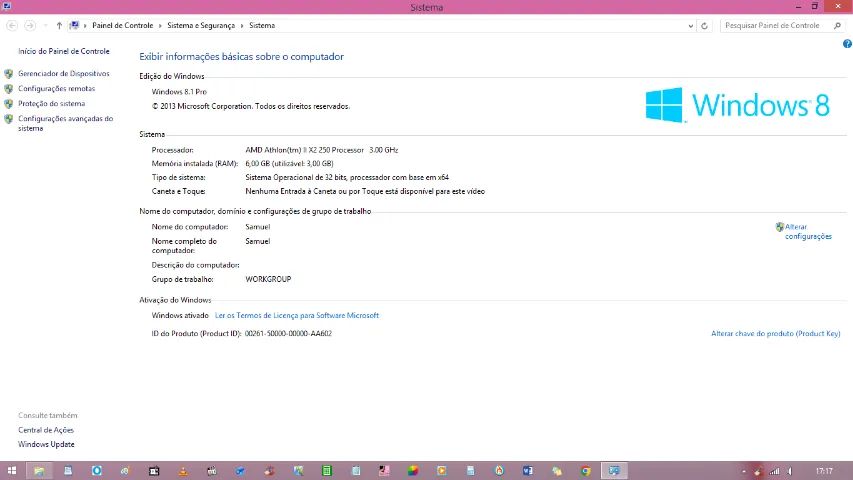Image resolution: width=853 pixels, height=480 pixels.
Task: Select Painel de Controle breadcrumb
Action: pos(122,26)
